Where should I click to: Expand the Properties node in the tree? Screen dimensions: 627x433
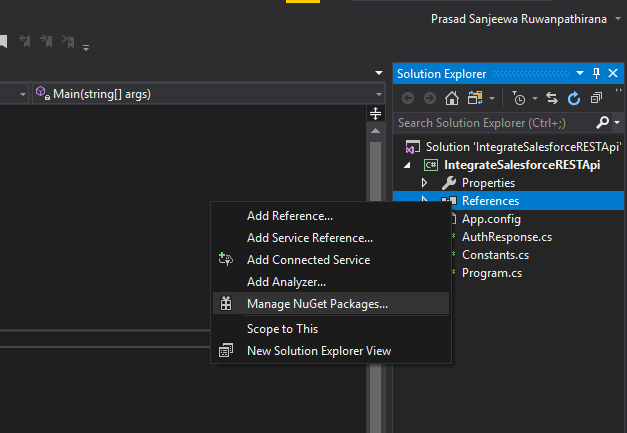(425, 183)
